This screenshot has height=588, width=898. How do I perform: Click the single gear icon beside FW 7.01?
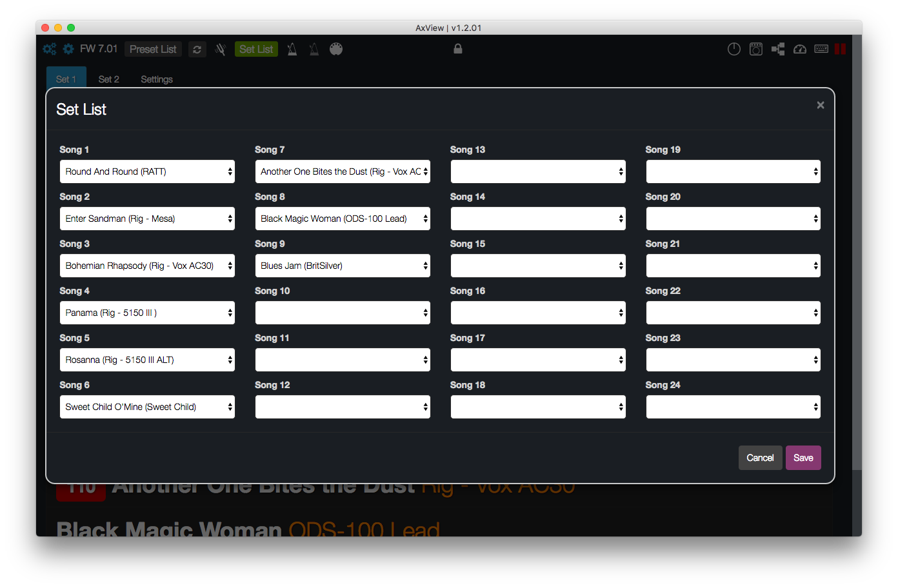[68, 49]
